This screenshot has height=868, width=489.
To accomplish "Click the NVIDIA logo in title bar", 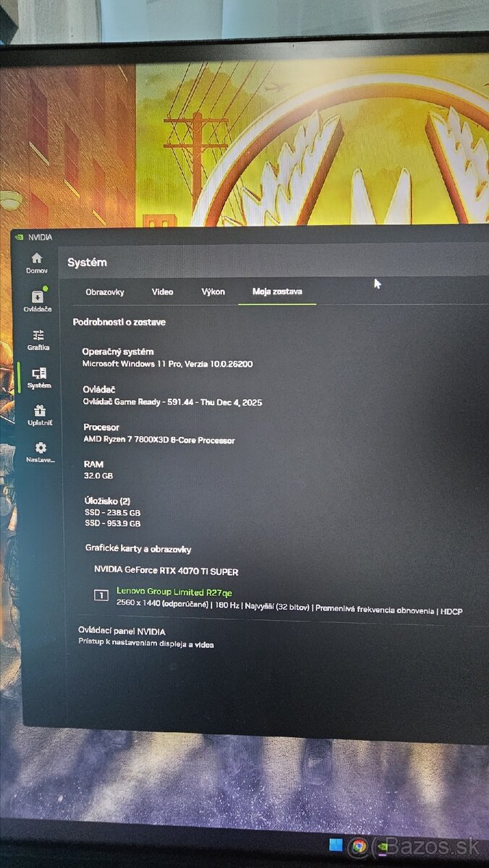I will tap(19, 237).
